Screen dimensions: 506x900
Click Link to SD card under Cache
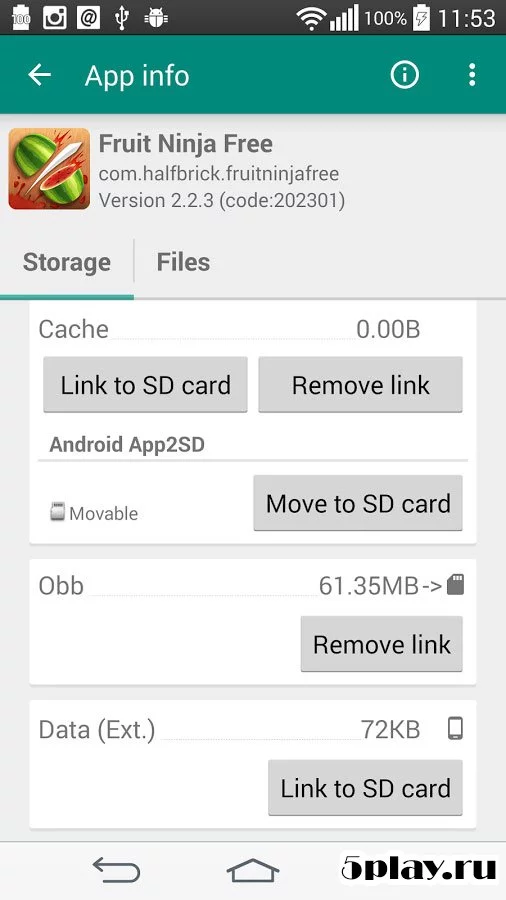[x=146, y=385]
